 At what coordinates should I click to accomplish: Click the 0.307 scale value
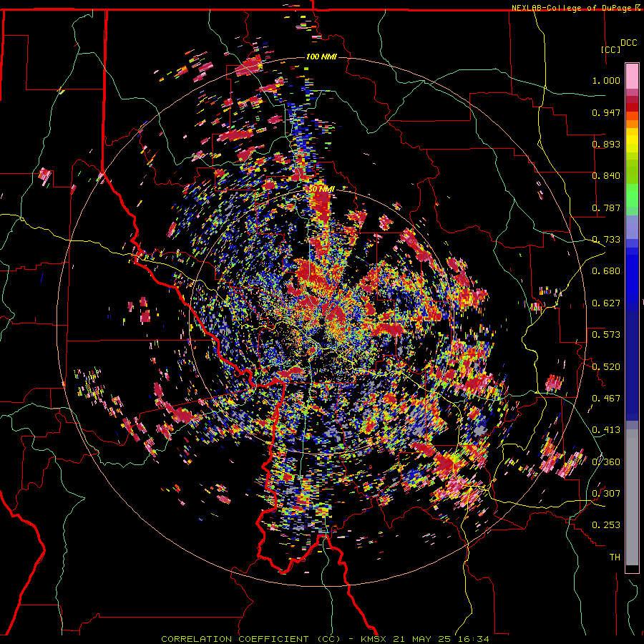pyautogui.click(x=606, y=494)
